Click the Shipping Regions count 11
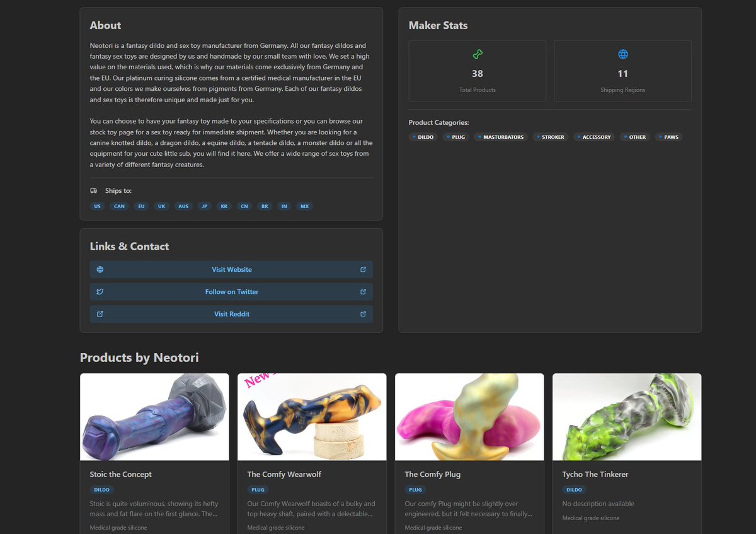The image size is (756, 534). pos(622,74)
